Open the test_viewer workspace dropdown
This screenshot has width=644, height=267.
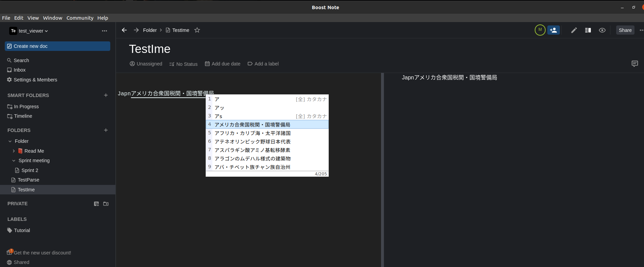[29, 31]
